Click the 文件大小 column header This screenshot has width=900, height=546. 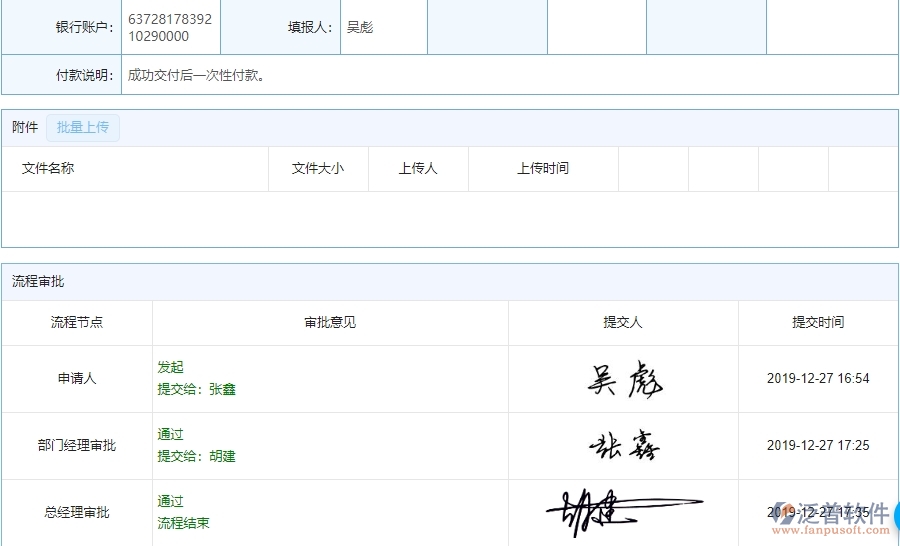(x=317, y=168)
